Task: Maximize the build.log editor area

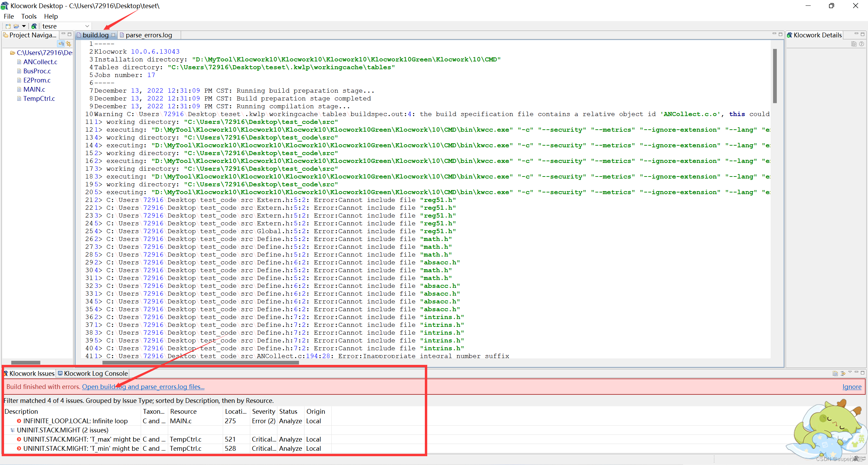Action: 780,34
